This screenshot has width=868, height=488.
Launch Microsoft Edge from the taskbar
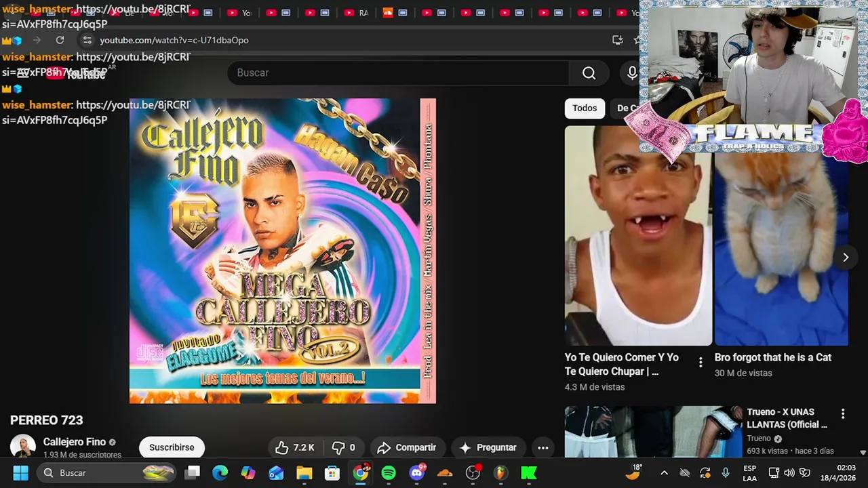tap(220, 473)
